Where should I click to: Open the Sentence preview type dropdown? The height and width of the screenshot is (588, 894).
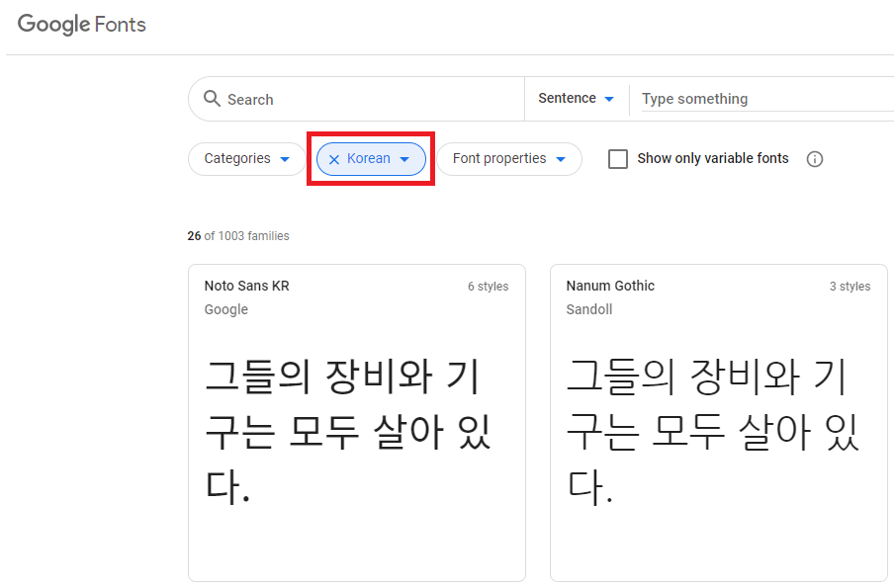click(576, 98)
